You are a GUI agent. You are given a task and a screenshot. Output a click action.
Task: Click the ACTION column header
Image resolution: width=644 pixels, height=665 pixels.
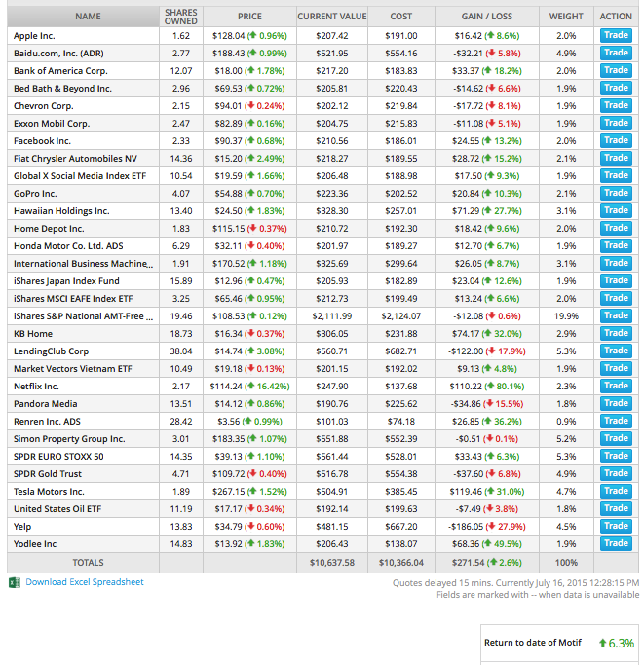click(616, 17)
